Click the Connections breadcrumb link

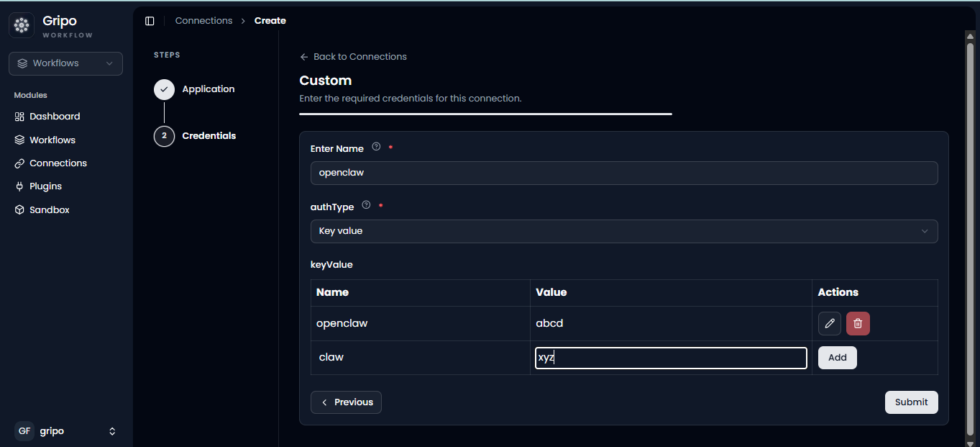tap(203, 21)
